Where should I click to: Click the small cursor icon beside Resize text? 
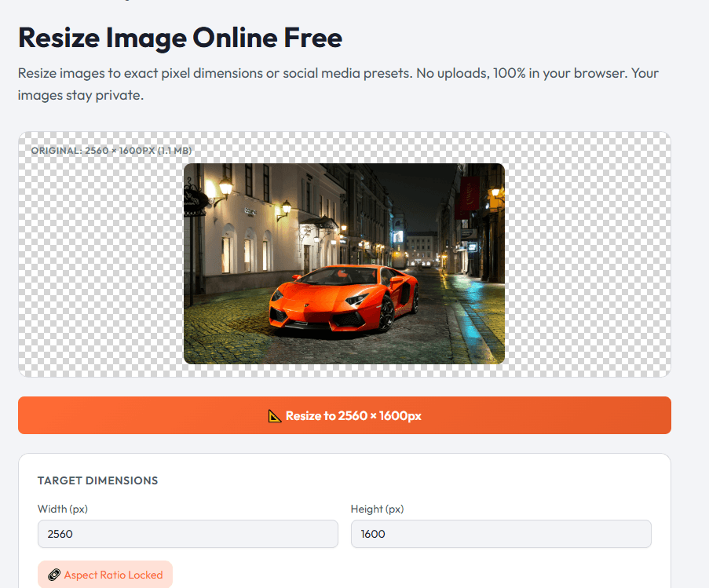273,415
